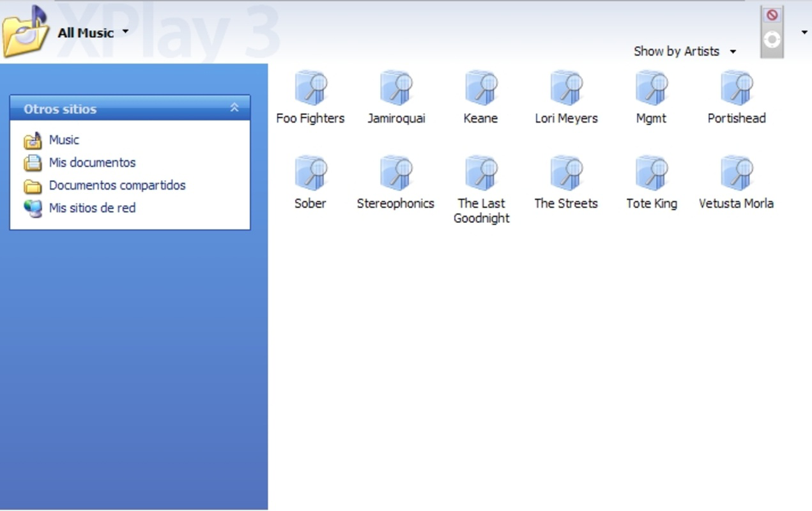Open the Foo Fighters artist folder
This screenshot has height=511, width=812.
(x=310, y=89)
